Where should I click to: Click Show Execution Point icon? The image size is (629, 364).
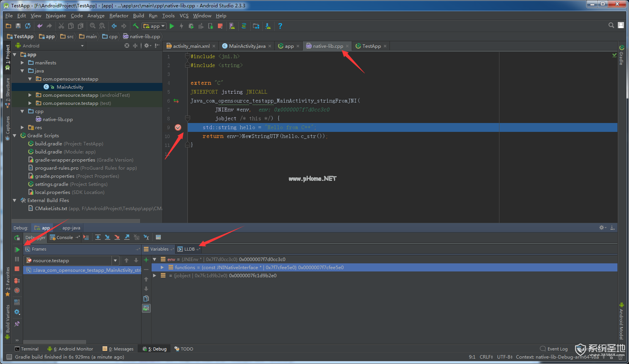pos(86,238)
